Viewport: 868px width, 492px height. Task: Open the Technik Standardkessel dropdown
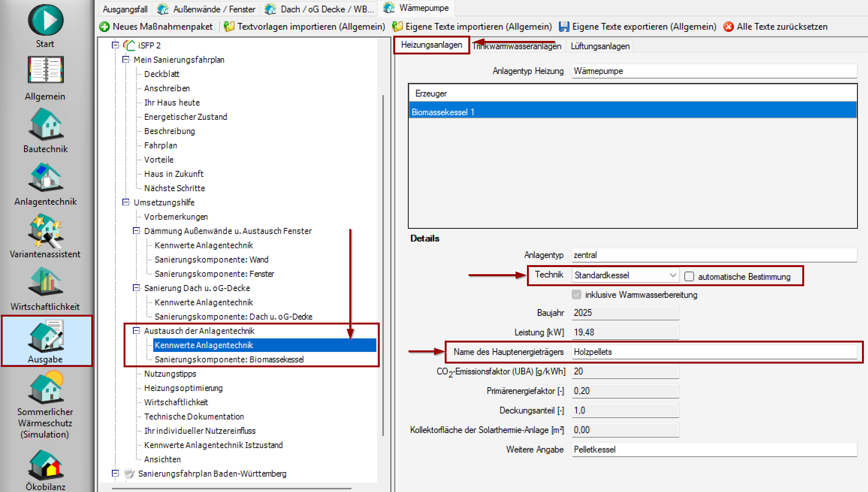[672, 275]
